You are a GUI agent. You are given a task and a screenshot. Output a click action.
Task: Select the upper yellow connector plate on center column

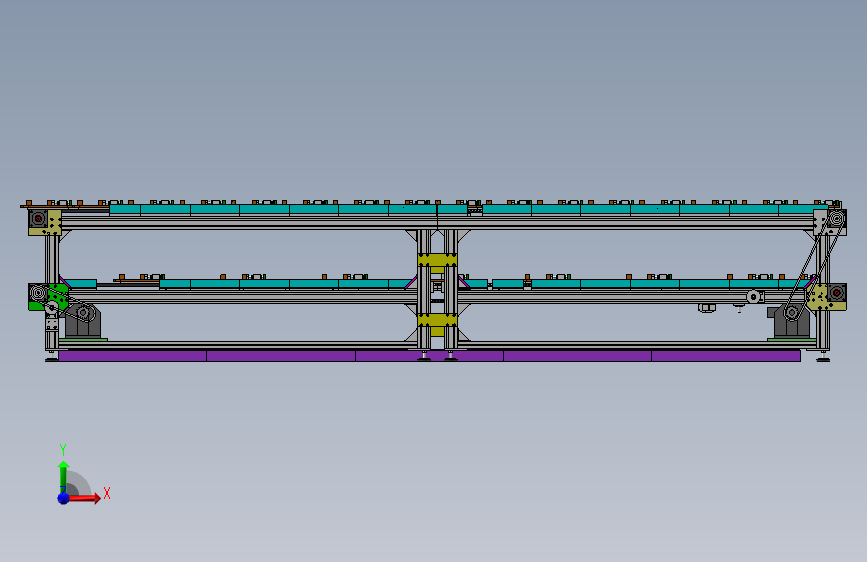point(437,260)
